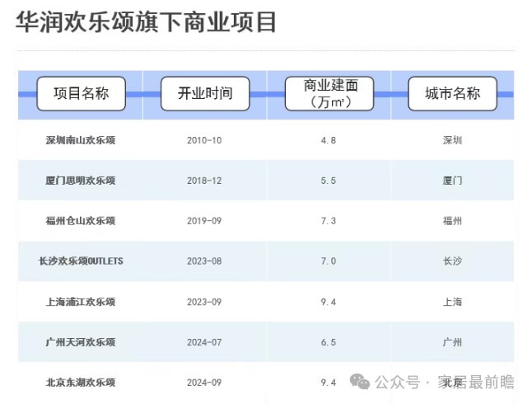This screenshot has width=532, height=404.
Task: Click area value 4.8
Action: pyautogui.click(x=329, y=140)
